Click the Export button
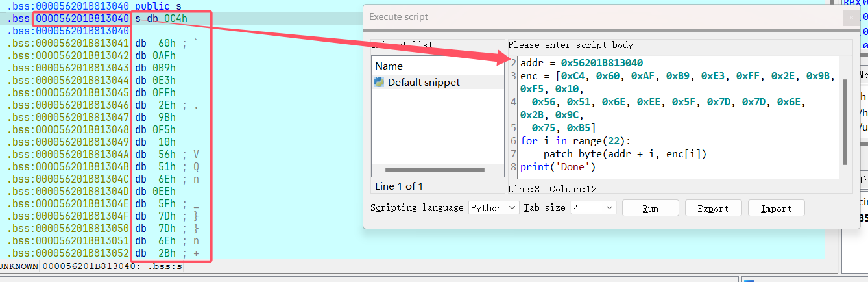This screenshot has width=868, height=282. tap(713, 209)
